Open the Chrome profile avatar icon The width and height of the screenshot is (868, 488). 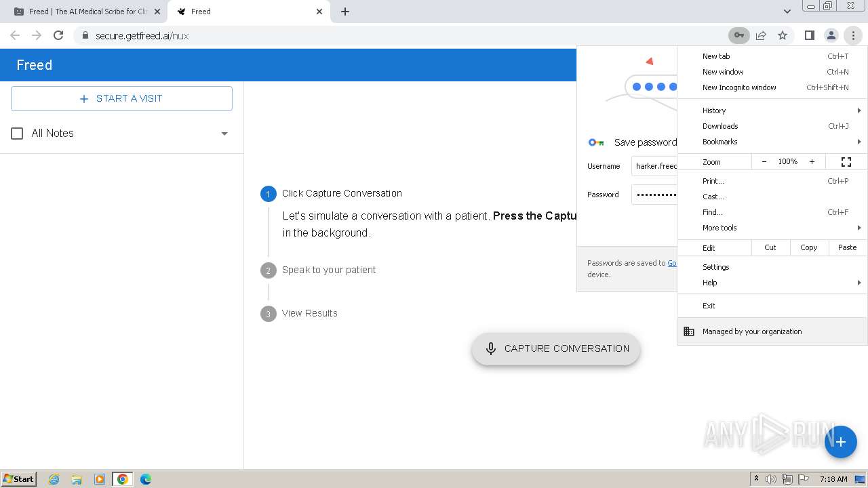click(x=831, y=35)
